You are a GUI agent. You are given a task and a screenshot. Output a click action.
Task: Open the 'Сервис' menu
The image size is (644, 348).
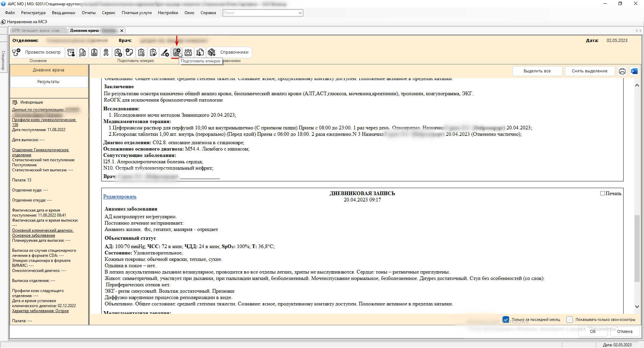[109, 13]
